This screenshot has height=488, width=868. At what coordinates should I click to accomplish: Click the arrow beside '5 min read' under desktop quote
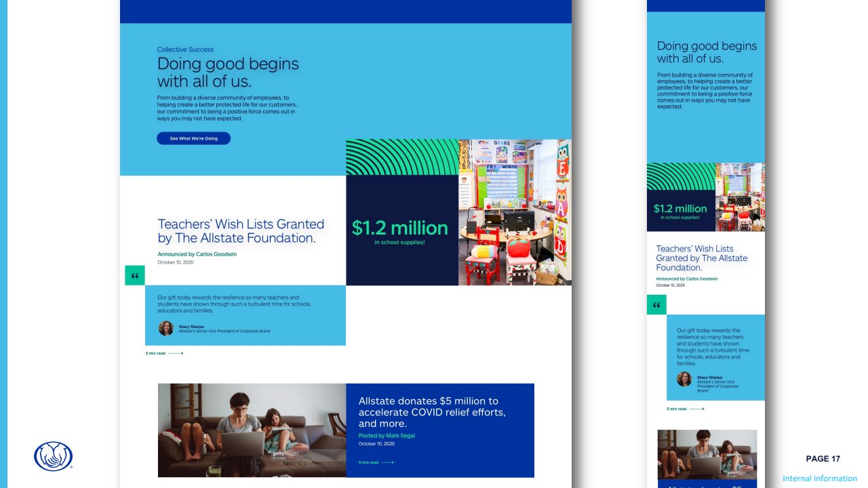point(176,353)
